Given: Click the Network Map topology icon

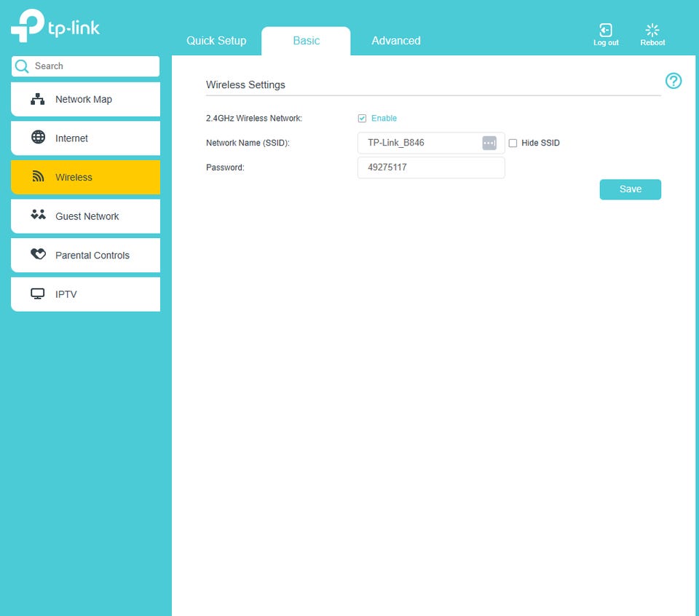Looking at the screenshot, I should coord(37,99).
